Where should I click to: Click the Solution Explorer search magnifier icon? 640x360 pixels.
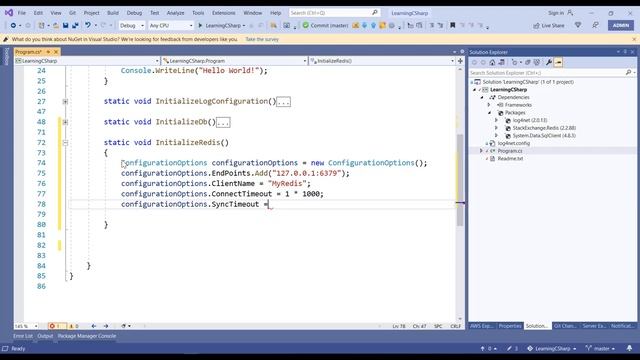[x=629, y=73]
